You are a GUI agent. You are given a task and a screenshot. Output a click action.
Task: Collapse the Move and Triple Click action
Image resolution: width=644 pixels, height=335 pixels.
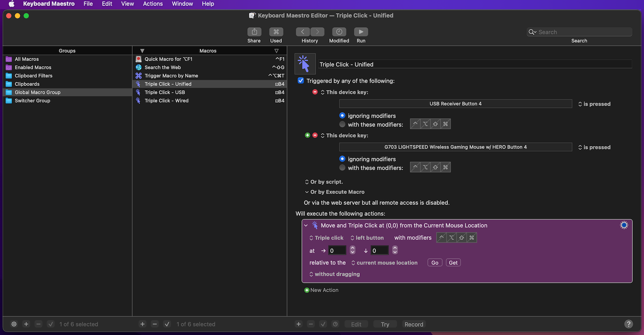[x=306, y=226]
